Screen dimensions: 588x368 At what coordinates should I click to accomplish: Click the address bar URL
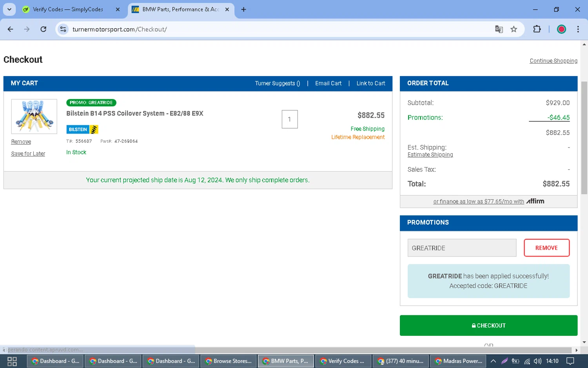point(120,29)
